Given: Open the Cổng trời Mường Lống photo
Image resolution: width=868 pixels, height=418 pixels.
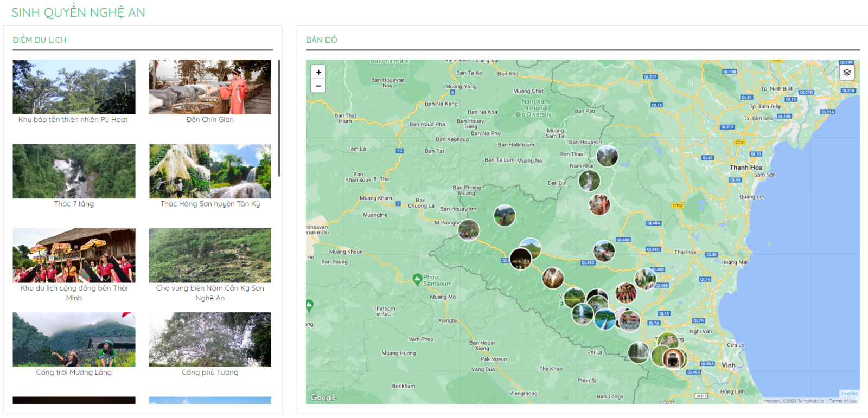Looking at the screenshot, I should click(74, 339).
